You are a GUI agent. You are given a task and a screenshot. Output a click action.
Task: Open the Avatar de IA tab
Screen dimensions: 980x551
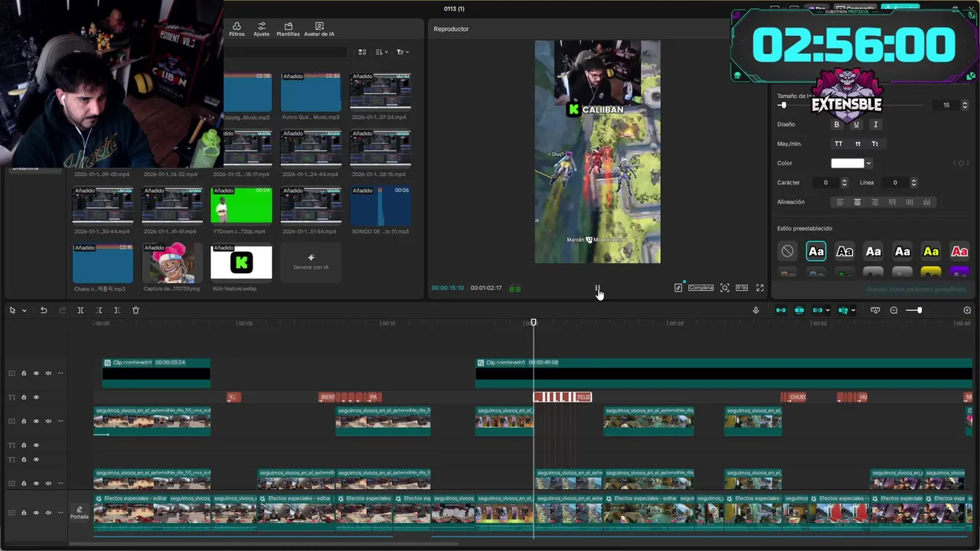click(319, 29)
